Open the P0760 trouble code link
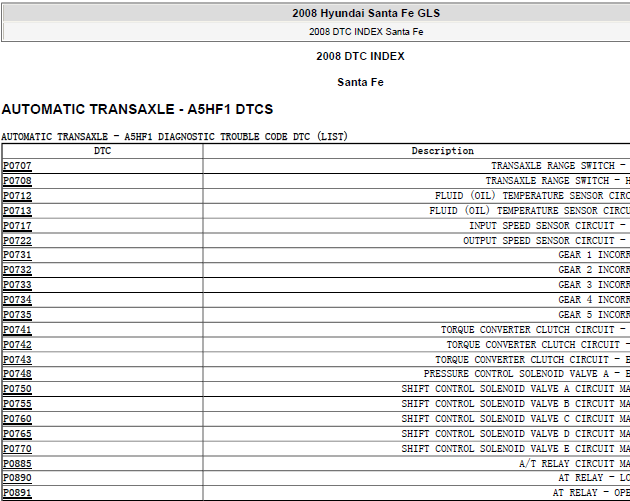This screenshot has width=630, height=501. pos(17,419)
